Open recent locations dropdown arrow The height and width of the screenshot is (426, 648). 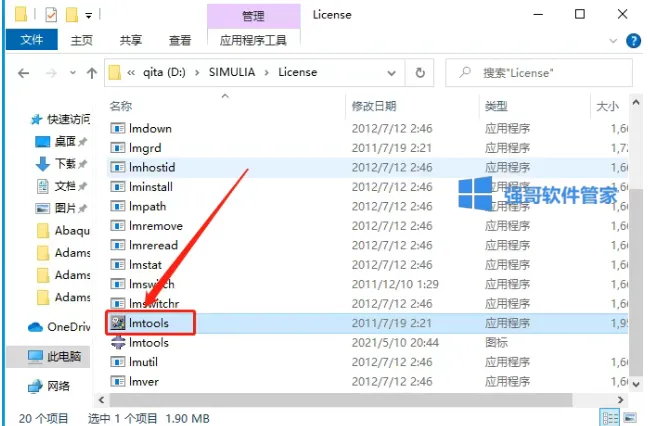click(x=73, y=73)
